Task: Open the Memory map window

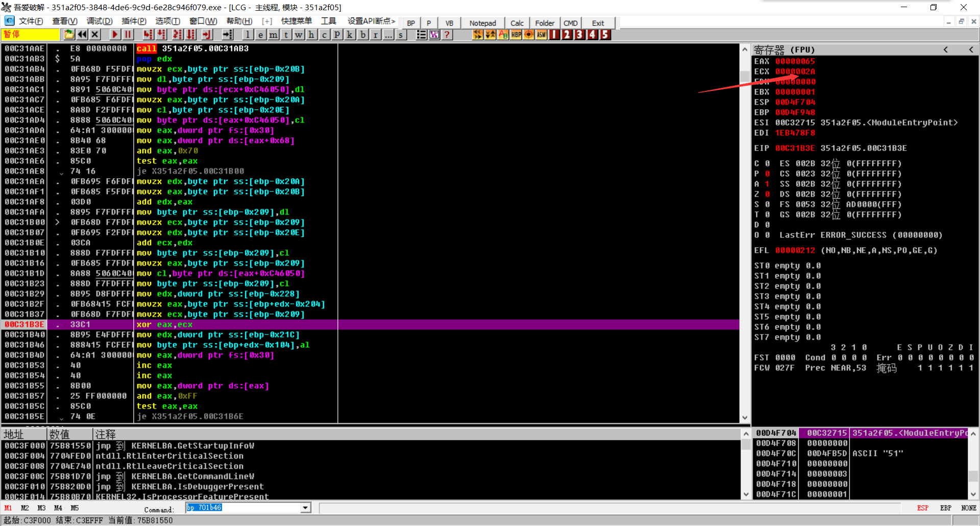Action: click(x=273, y=35)
